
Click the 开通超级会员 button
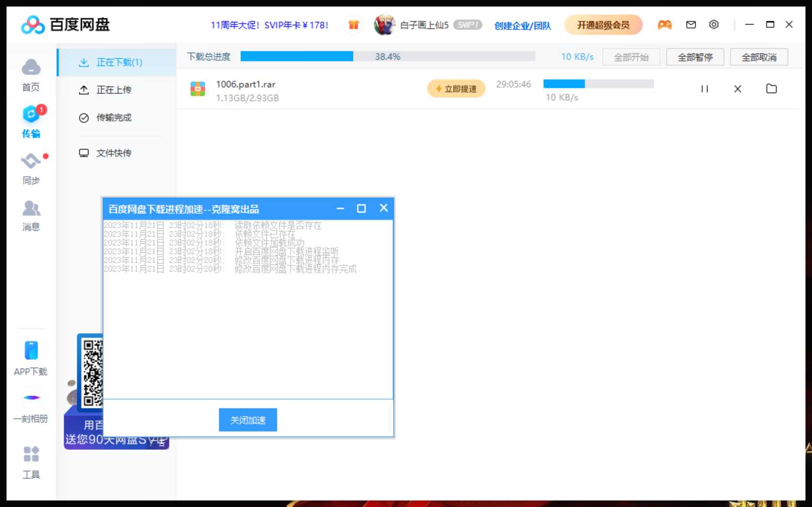603,25
